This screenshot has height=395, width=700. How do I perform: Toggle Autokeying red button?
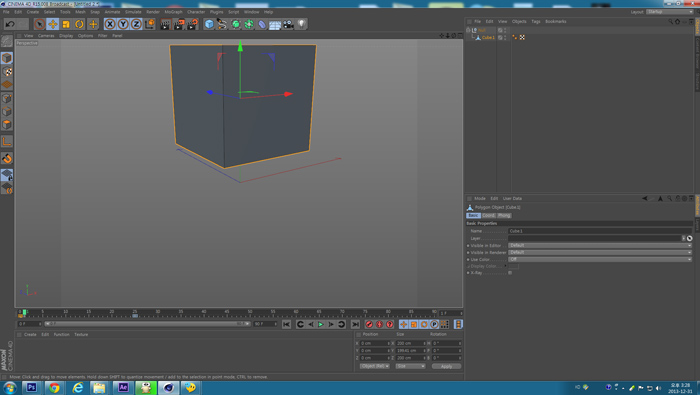[x=379, y=324]
